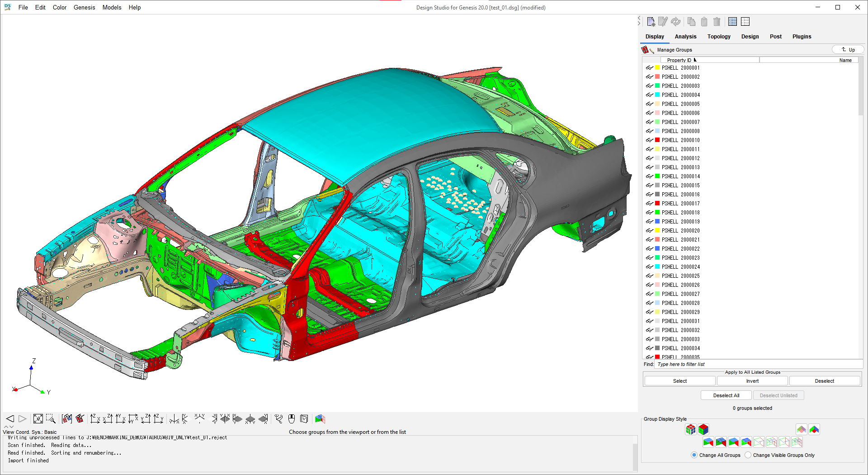Image resolution: width=868 pixels, height=475 pixels.
Task: Click the trash delete toolbar icon
Action: coord(717,22)
